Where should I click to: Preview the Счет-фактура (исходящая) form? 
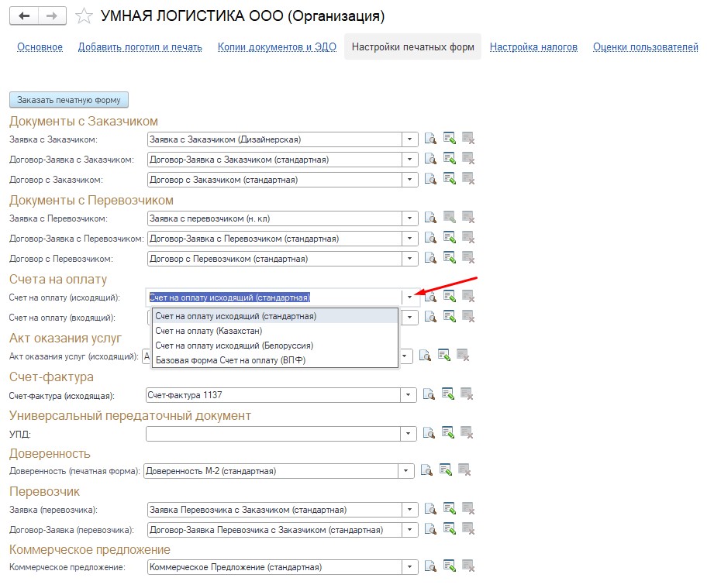click(429, 394)
